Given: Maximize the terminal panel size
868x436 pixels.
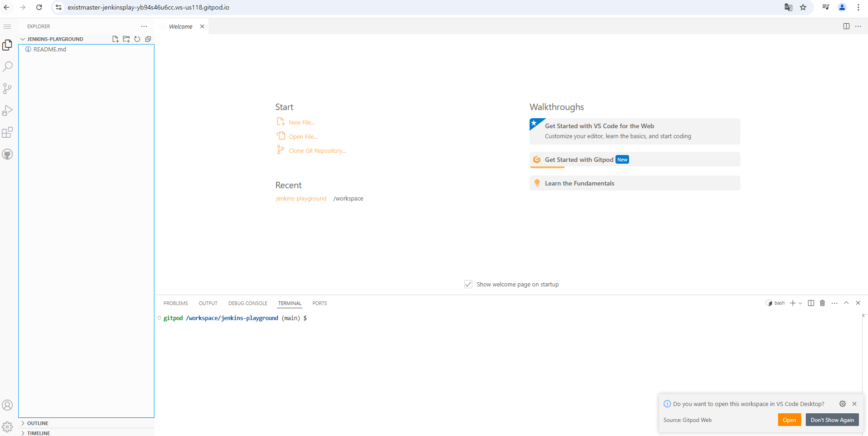Looking at the screenshot, I should coord(846,303).
